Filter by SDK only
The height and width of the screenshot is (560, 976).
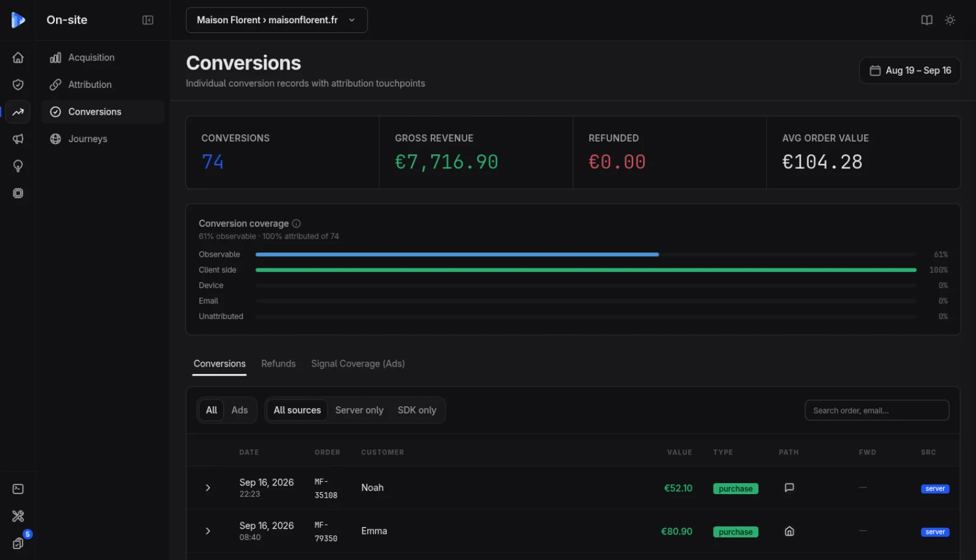[x=417, y=410]
